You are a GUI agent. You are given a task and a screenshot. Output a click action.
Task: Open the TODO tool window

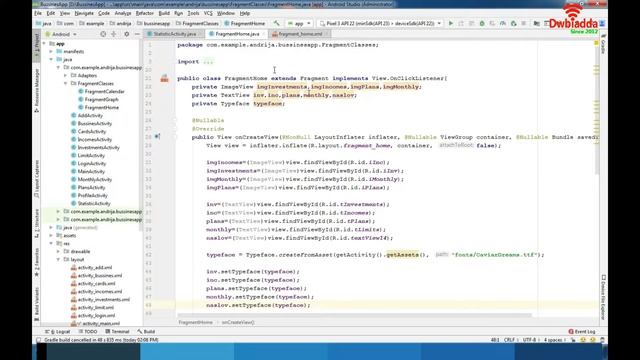(x=87, y=331)
